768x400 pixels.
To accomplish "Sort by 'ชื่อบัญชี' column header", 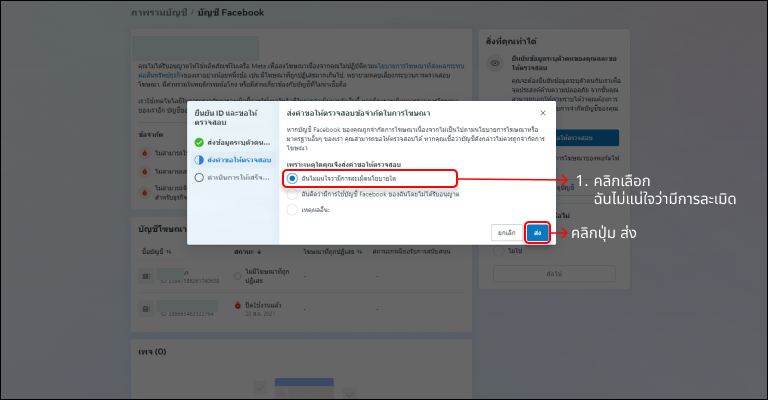I will [157, 252].
